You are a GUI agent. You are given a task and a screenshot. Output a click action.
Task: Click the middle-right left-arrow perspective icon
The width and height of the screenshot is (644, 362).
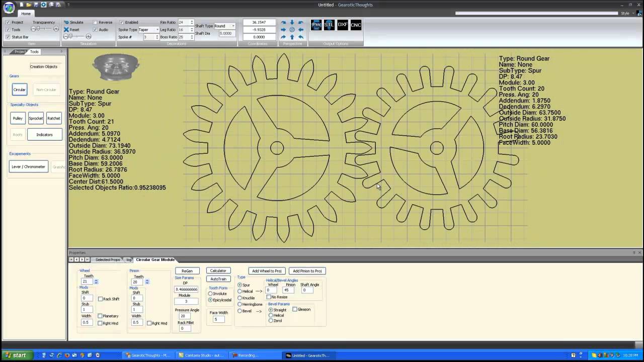pyautogui.click(x=300, y=30)
